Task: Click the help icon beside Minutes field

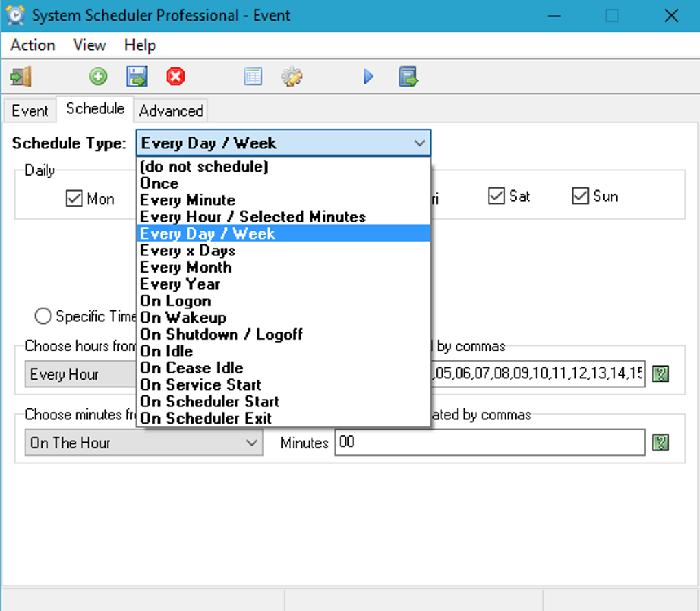Action: click(x=660, y=443)
